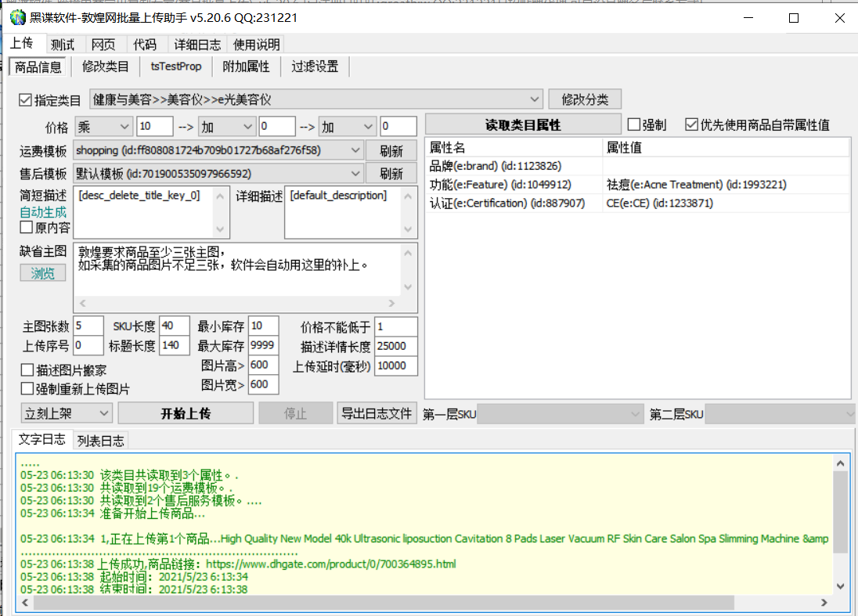The width and height of the screenshot is (858, 616).
Task: Open the 立刻上架 dropdown
Action: (x=67, y=413)
